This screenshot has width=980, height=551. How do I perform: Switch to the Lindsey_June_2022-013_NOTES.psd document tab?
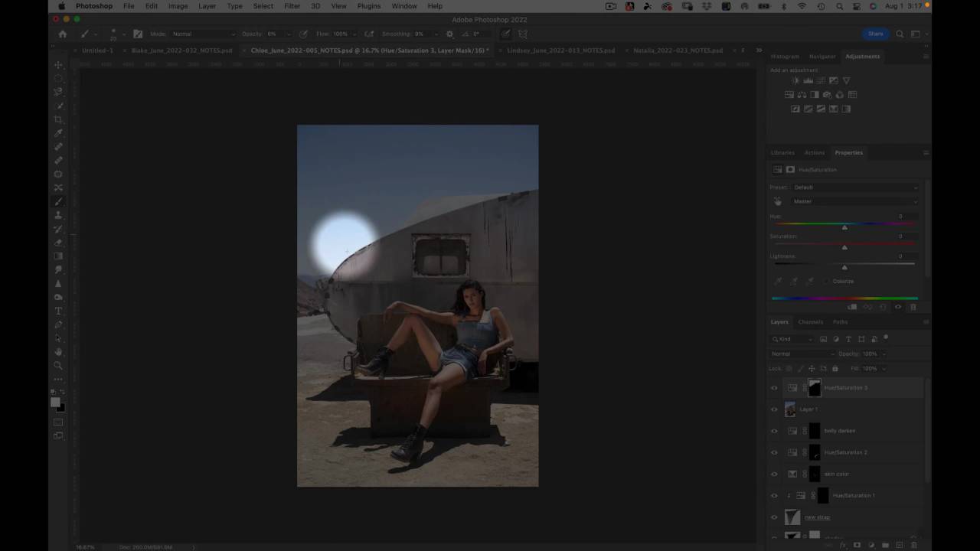click(560, 51)
